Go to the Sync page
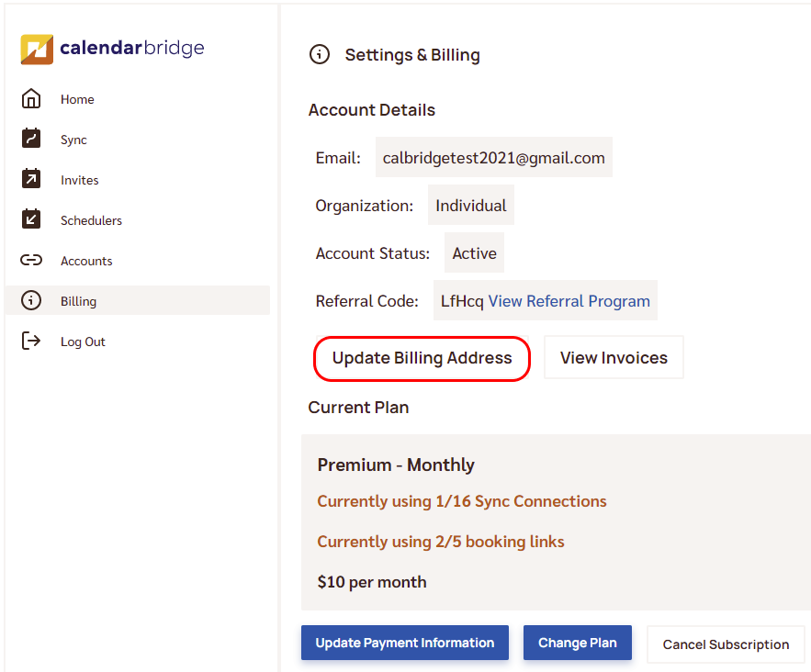 click(x=73, y=140)
